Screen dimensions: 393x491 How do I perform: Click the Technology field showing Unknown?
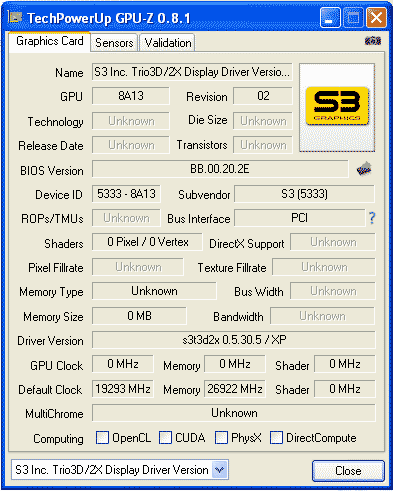click(x=131, y=121)
